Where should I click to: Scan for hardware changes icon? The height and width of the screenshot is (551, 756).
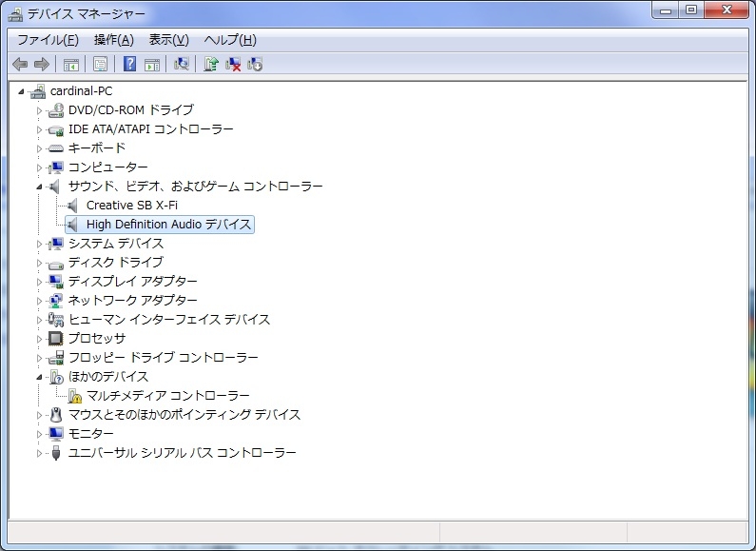[x=182, y=64]
